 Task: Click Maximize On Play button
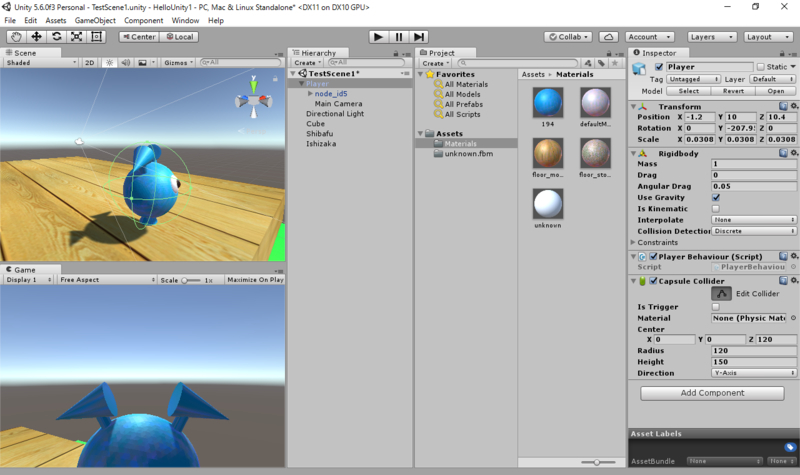(x=255, y=280)
